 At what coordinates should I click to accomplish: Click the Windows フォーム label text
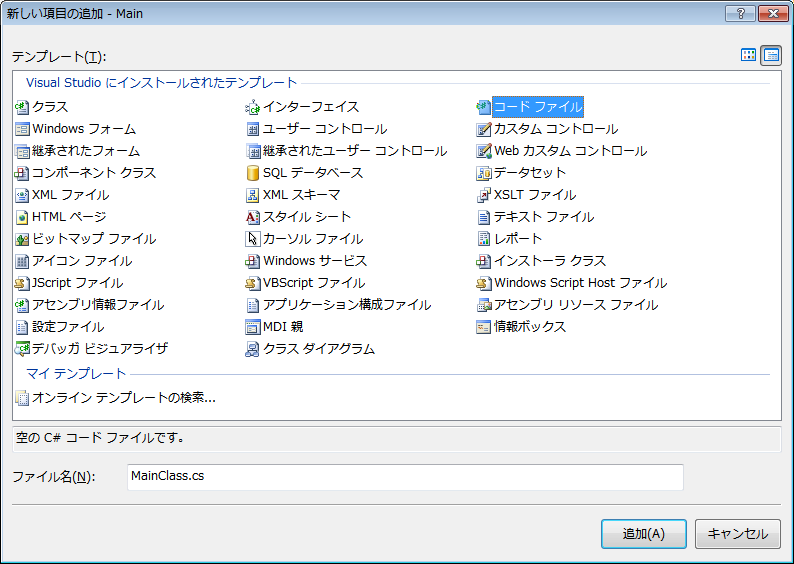tap(84, 129)
